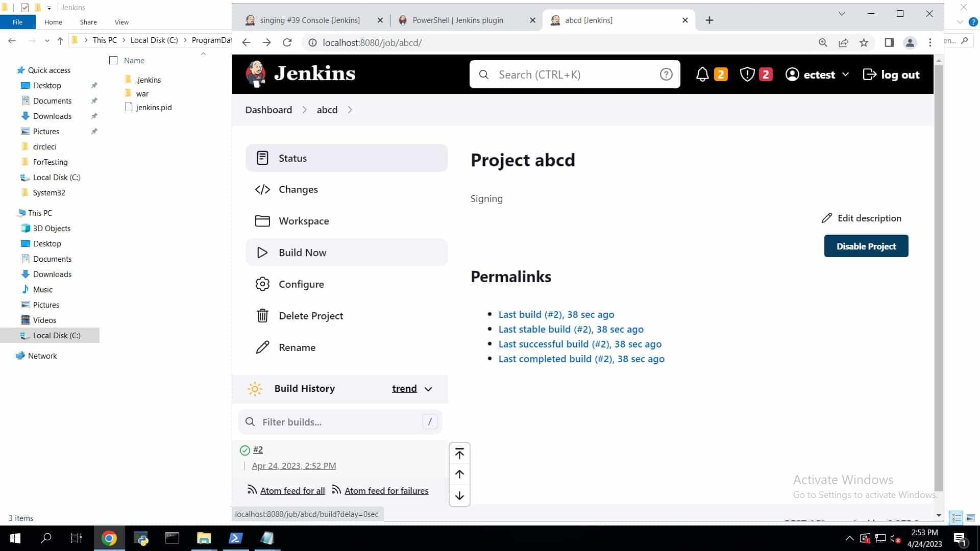This screenshot has height=551, width=980.
Task: Click the Build Now play icon
Action: (262, 253)
